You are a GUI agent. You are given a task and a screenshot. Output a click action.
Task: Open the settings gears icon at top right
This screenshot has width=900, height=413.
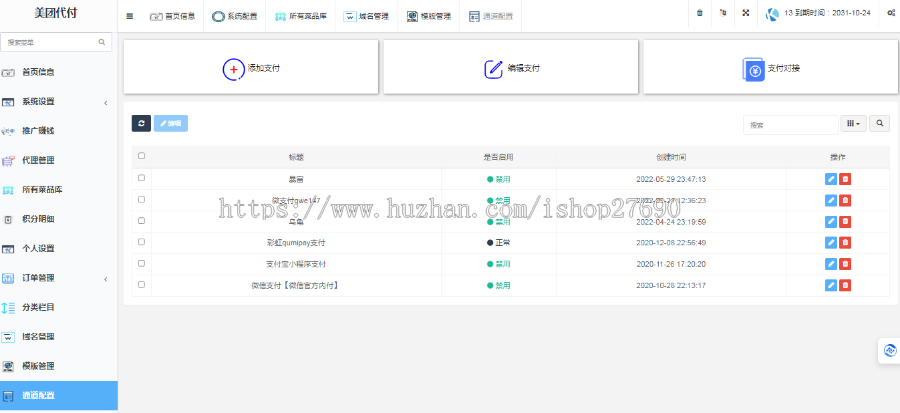tap(890, 14)
